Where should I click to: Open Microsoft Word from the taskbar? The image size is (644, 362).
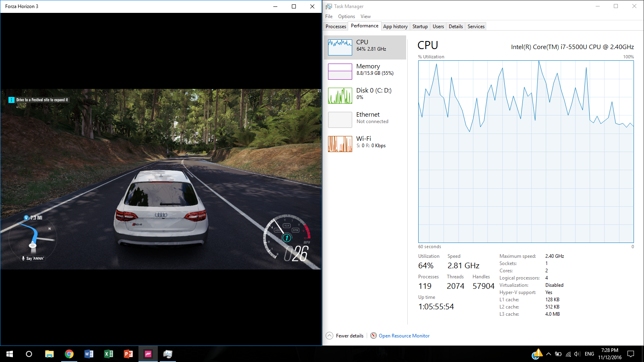[89, 354]
